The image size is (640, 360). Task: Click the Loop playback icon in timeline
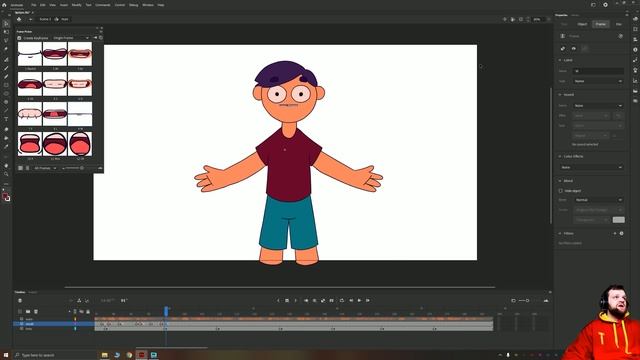pos(342,300)
